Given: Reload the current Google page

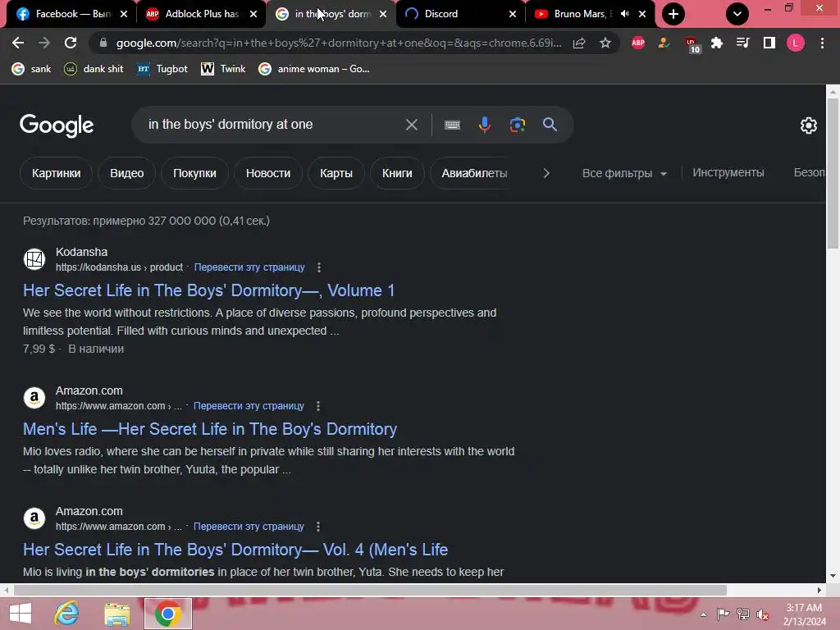Looking at the screenshot, I should pyautogui.click(x=71, y=43).
